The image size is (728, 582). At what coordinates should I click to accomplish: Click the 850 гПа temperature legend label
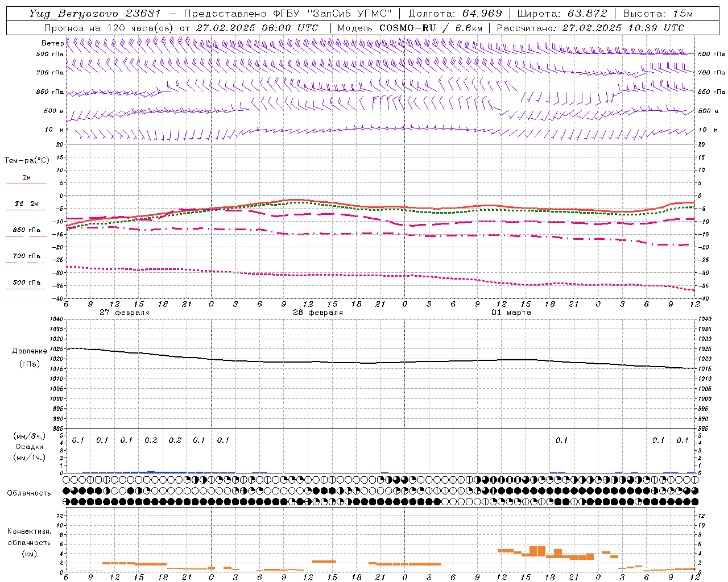tap(27, 230)
